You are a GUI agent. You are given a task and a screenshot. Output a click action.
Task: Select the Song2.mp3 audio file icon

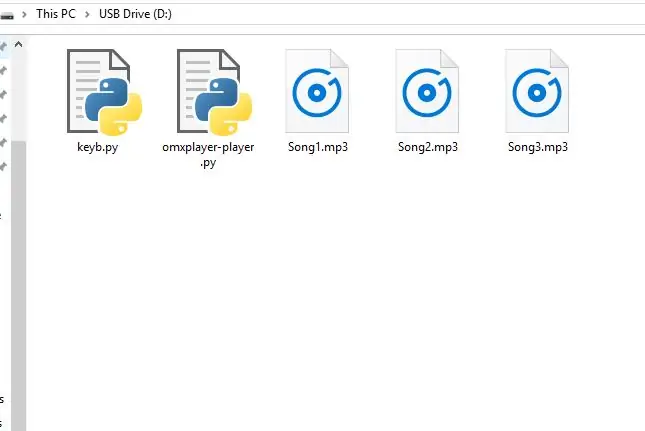[427, 91]
